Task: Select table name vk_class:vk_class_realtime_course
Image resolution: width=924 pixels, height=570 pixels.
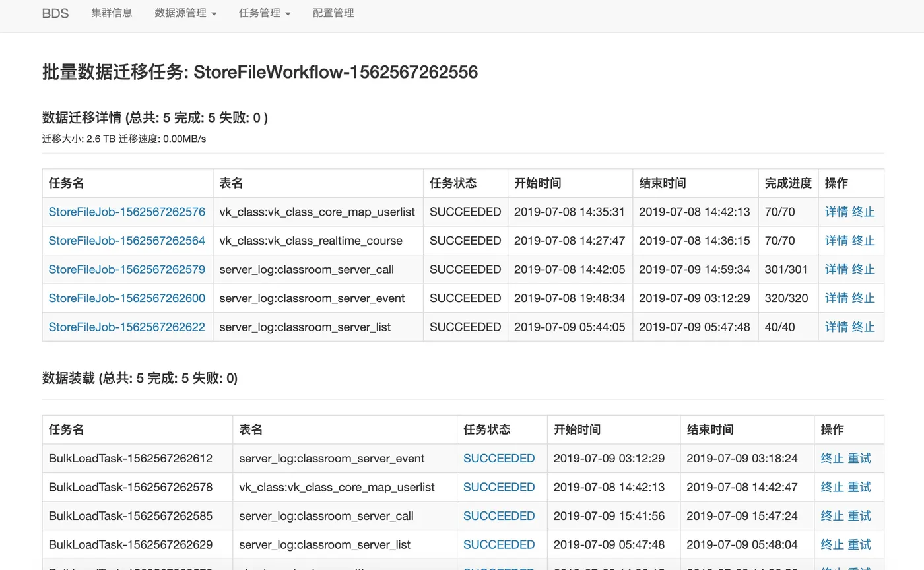Action: coord(311,241)
